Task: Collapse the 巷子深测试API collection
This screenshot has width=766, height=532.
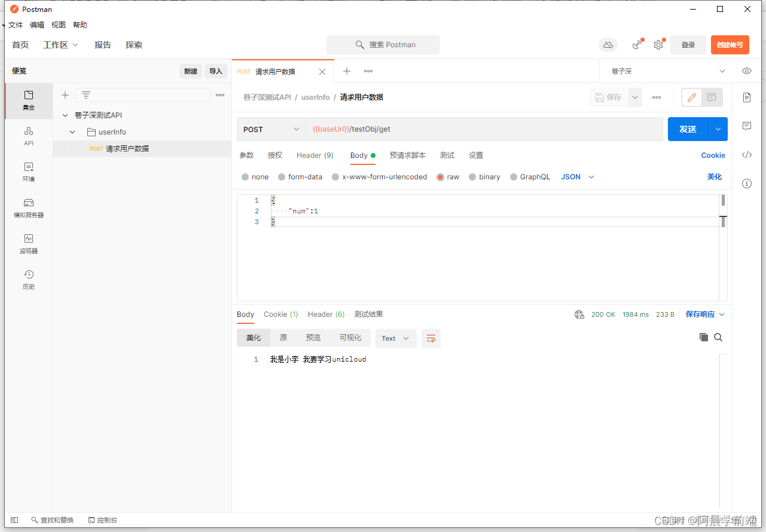Action: 65,115
